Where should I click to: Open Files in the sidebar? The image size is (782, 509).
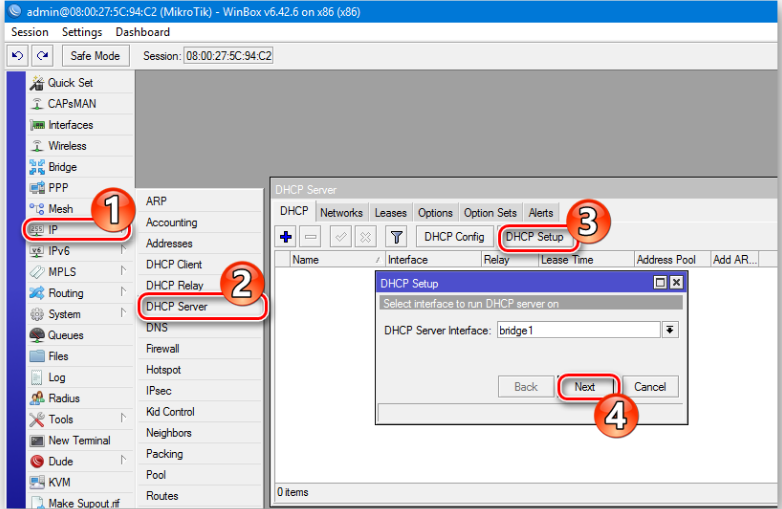(x=80, y=356)
